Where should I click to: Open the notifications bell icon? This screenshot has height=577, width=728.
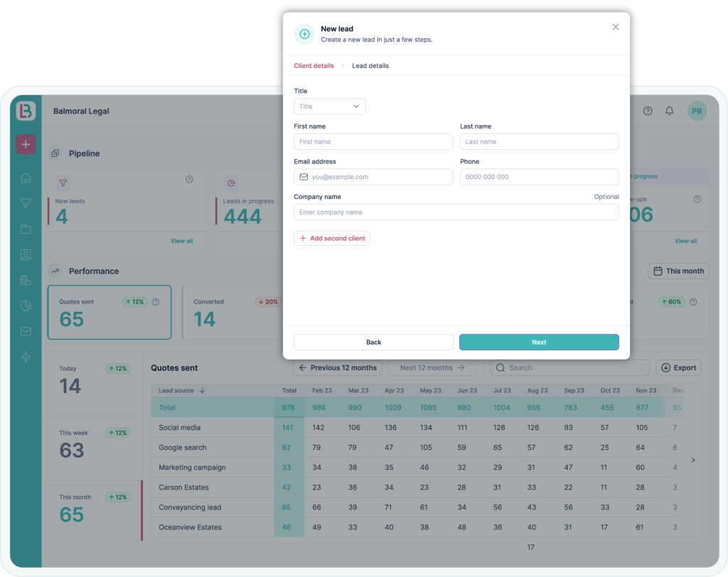(669, 111)
